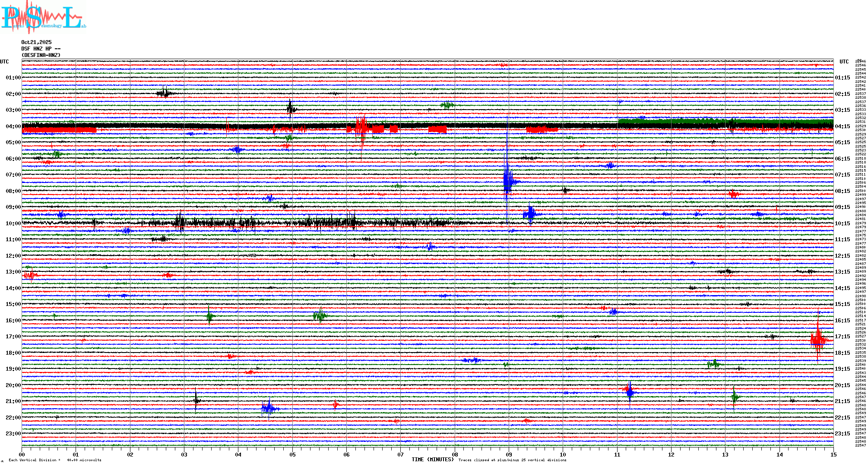The height and width of the screenshot is (466, 868).
Task: Click the minute 09 tick label at bottom
Action: (x=509, y=454)
